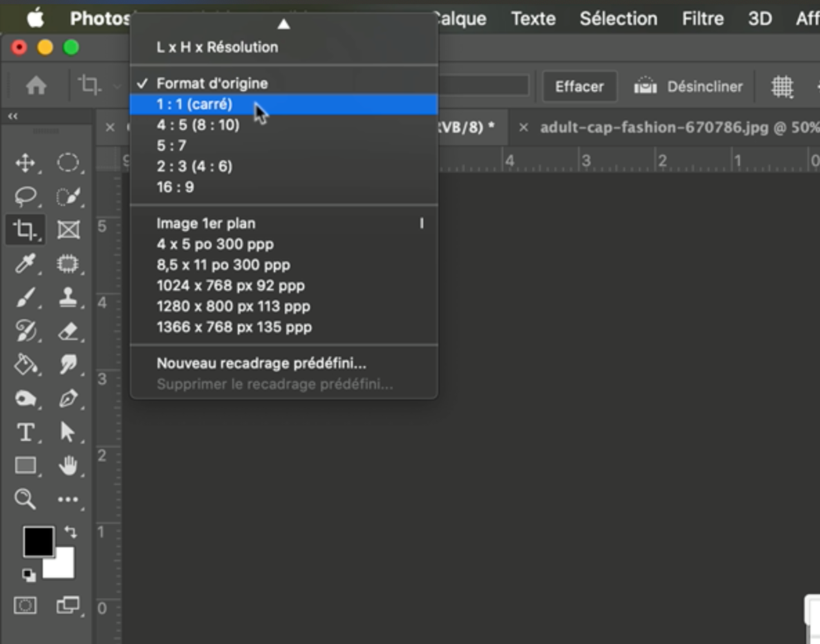Select the Lasso tool

(25, 196)
